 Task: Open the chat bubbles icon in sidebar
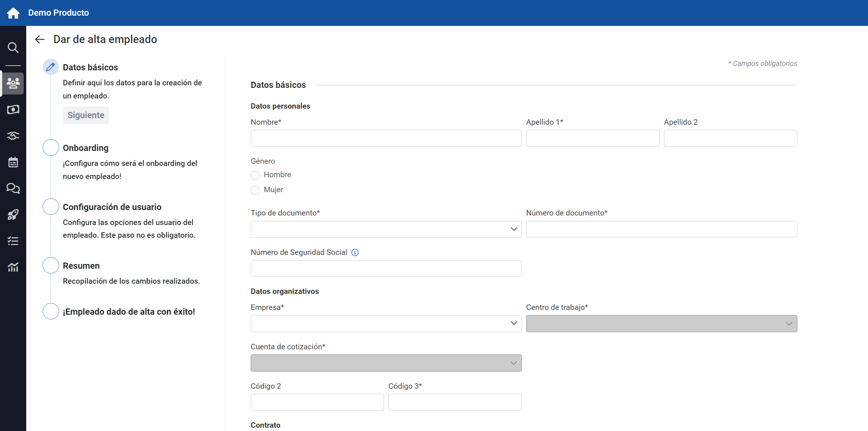coord(13,188)
